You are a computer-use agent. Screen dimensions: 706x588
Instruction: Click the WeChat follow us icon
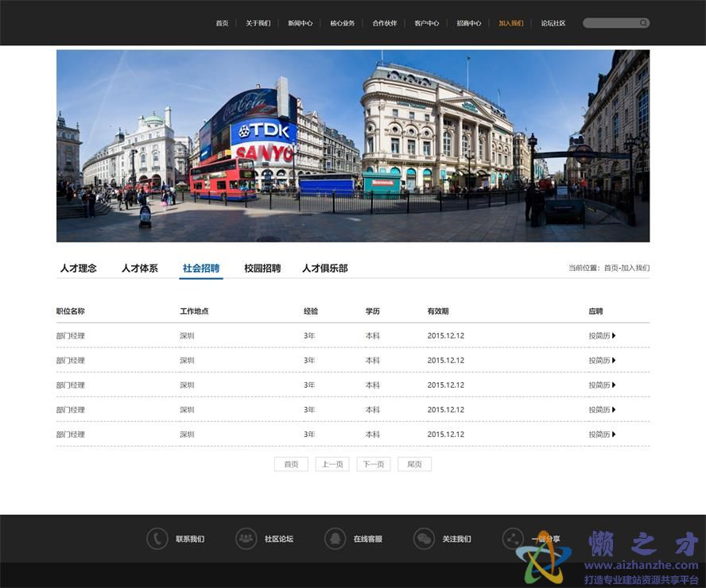pyautogui.click(x=424, y=539)
